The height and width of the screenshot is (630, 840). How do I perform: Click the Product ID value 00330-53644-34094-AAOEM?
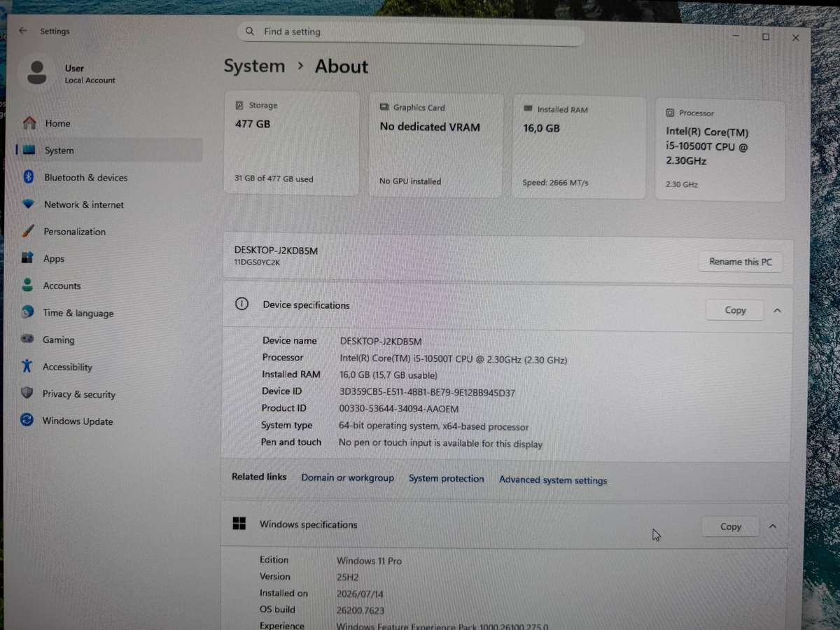399,409
